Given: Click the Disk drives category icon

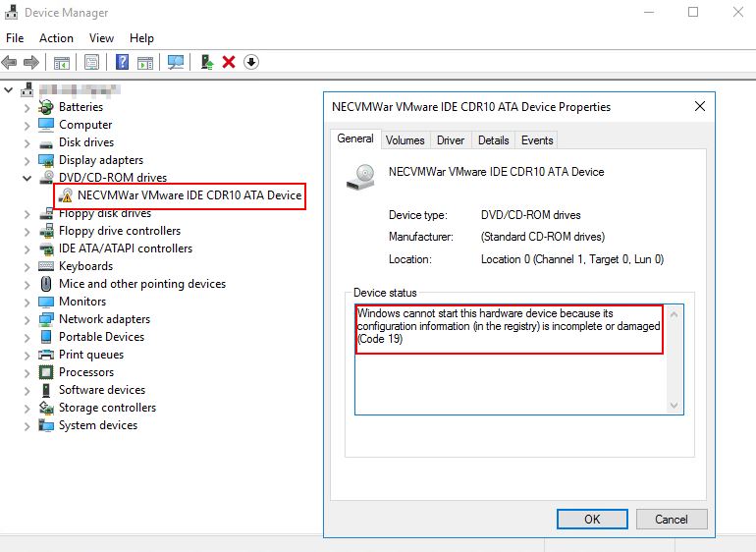Looking at the screenshot, I should pyautogui.click(x=46, y=143).
